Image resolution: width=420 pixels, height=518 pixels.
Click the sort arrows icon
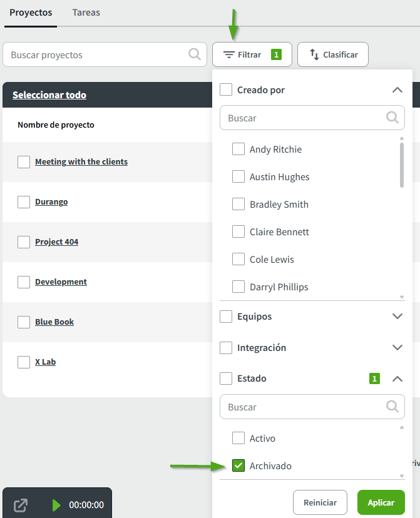[314, 55]
